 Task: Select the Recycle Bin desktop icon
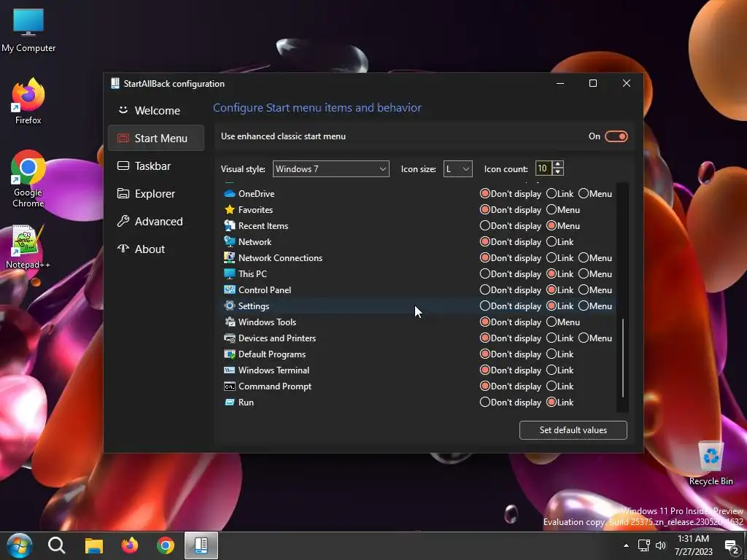pos(711,463)
